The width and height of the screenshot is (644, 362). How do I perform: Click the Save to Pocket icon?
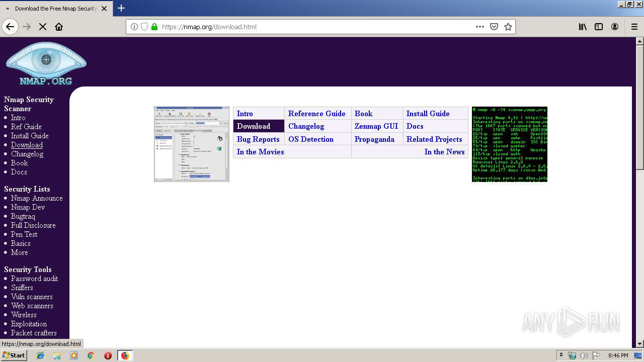coord(494,27)
